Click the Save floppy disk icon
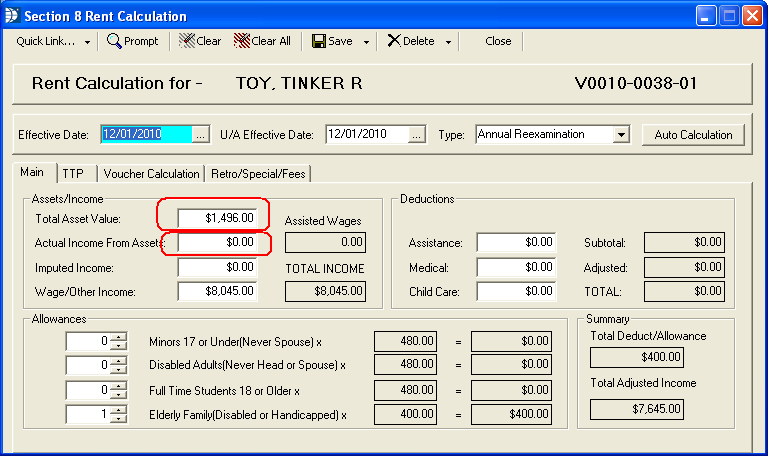This screenshot has height=456, width=768. 319,41
